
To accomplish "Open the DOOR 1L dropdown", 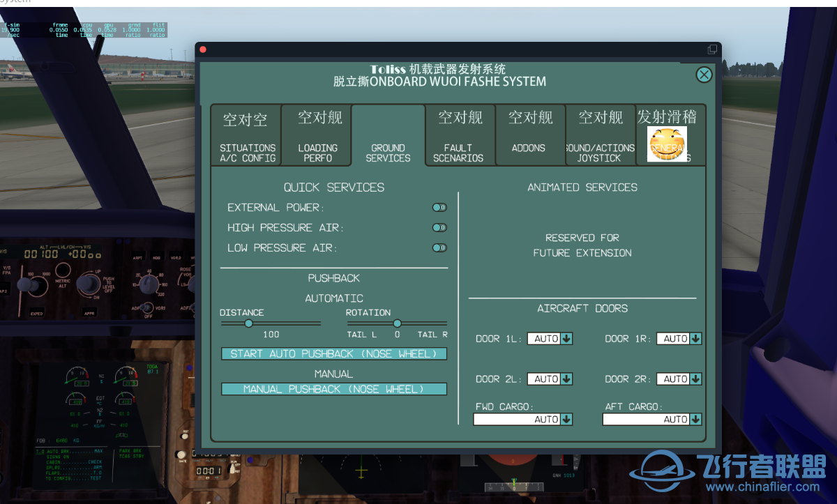I will 550,339.
